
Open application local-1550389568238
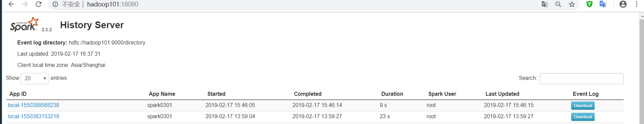point(34,105)
